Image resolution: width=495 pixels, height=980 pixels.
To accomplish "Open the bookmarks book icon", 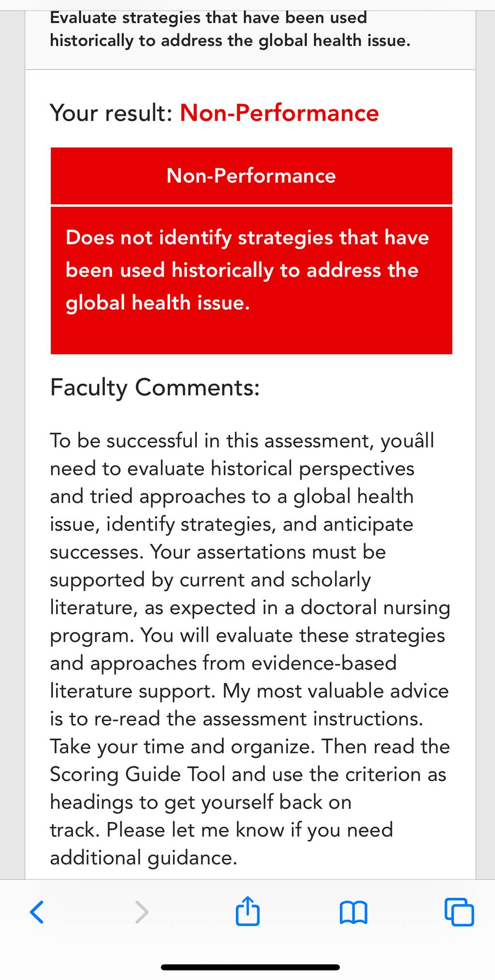I will (353, 912).
